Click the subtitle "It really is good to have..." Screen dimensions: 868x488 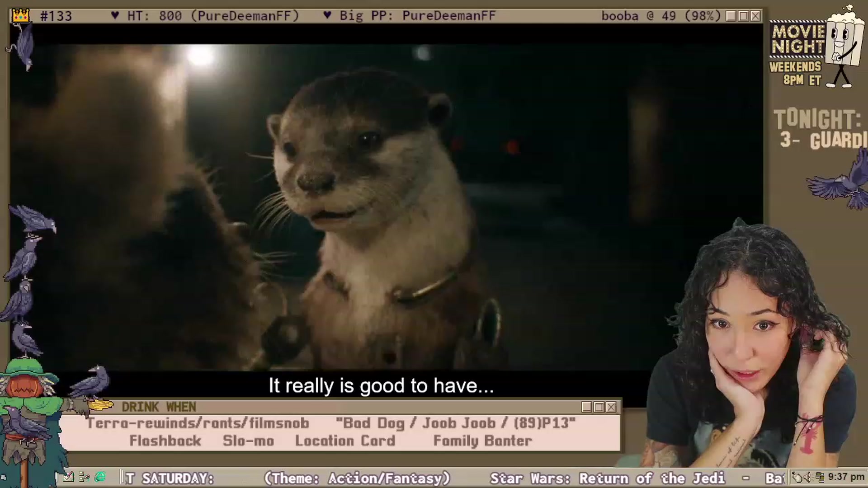pyautogui.click(x=381, y=386)
